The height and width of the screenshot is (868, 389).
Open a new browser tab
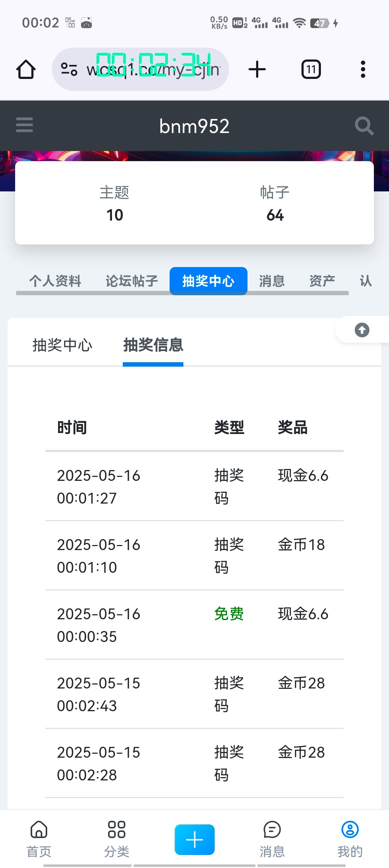[257, 69]
